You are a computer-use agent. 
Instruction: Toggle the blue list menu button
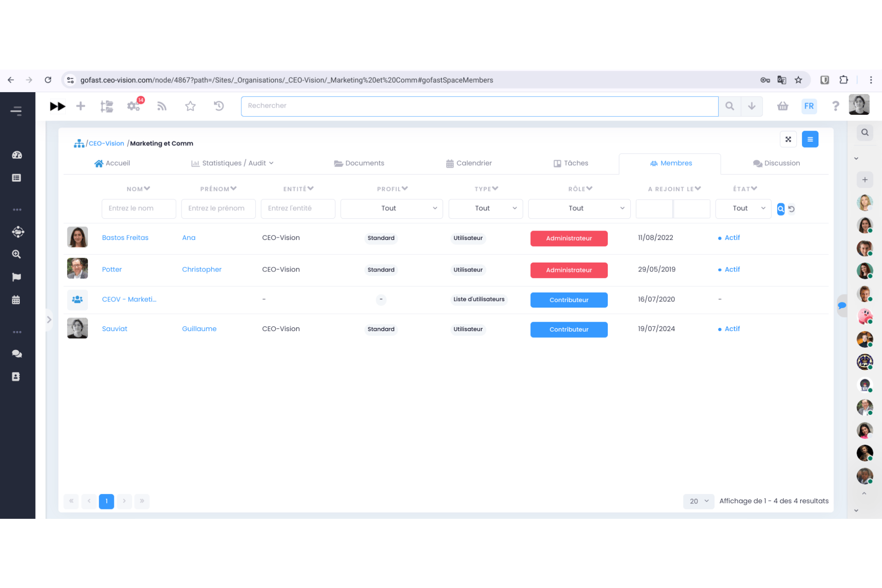810,139
